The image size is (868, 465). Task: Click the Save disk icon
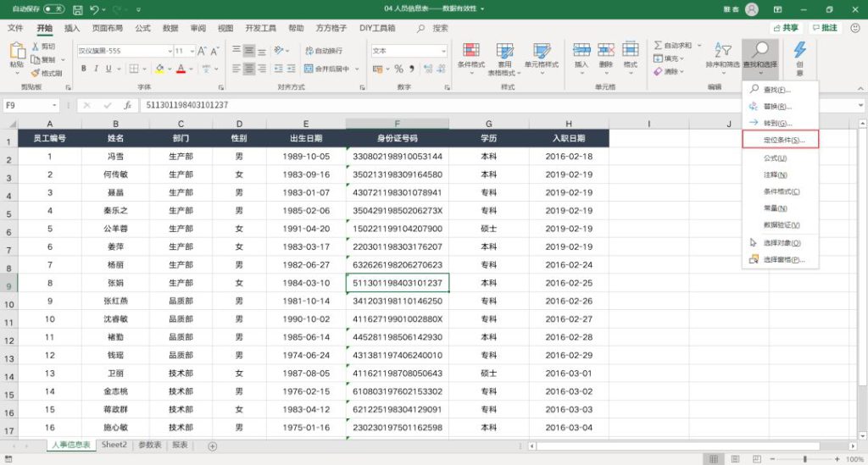[78, 9]
